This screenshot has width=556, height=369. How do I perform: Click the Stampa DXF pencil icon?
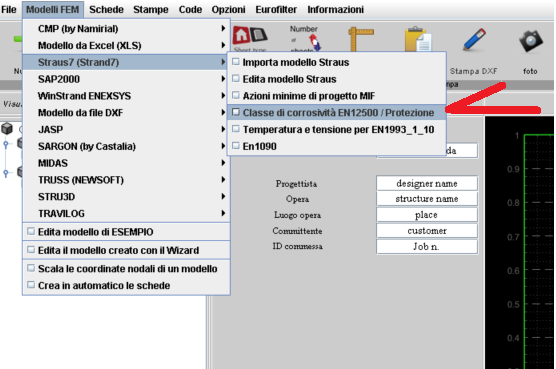click(474, 40)
